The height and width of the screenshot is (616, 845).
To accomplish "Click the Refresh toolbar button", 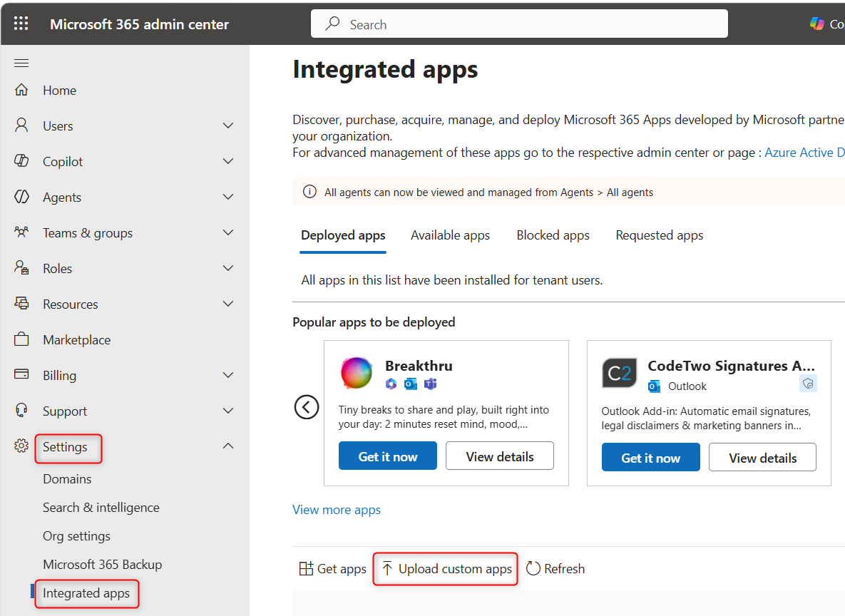I will point(555,568).
